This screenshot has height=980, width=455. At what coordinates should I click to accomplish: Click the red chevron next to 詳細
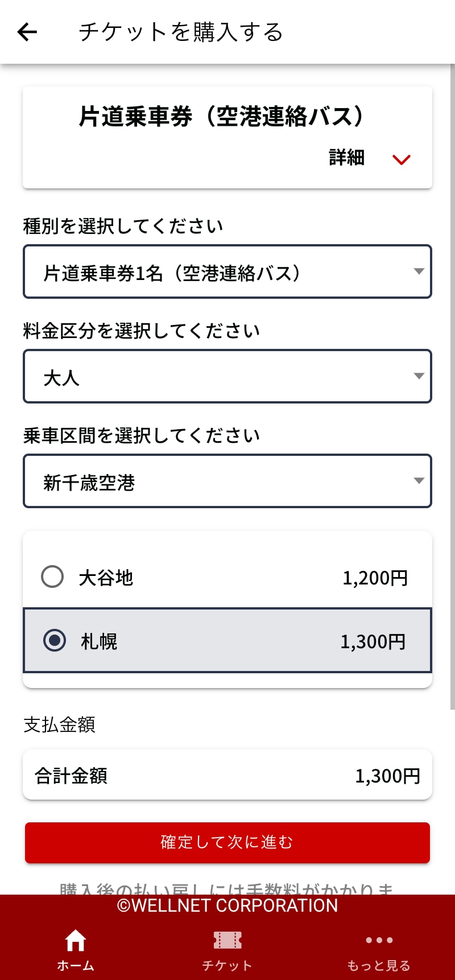(402, 159)
